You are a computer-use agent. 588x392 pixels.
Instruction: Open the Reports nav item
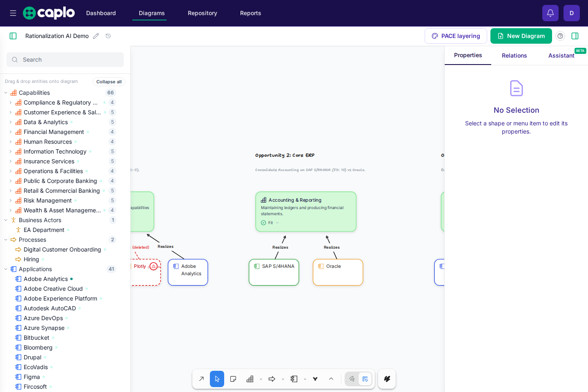click(x=251, y=13)
